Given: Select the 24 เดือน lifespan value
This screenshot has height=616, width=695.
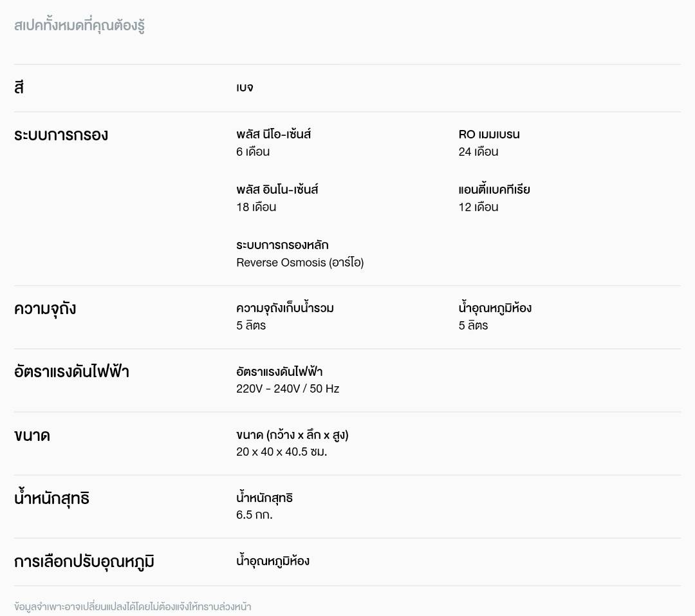Looking at the screenshot, I should click(x=478, y=152).
